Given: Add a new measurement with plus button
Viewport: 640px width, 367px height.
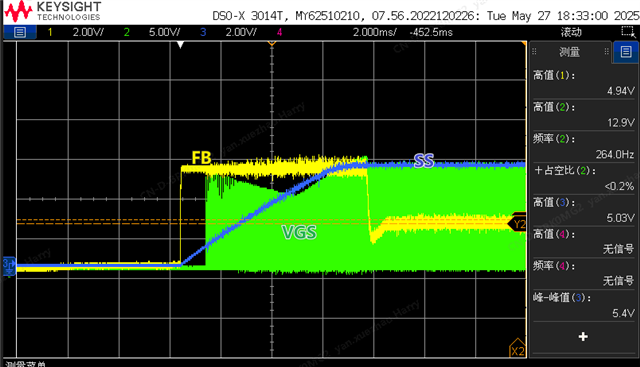Looking at the screenshot, I should [583, 336].
